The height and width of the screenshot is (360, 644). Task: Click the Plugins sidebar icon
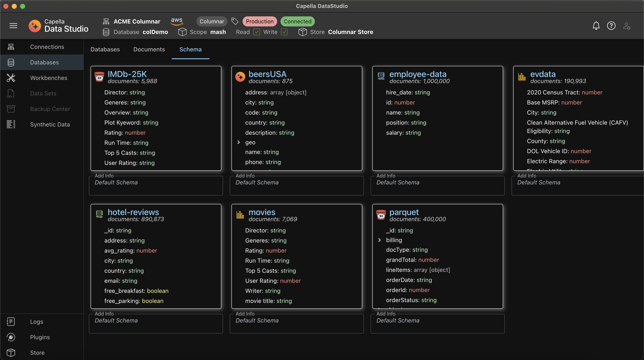11,337
